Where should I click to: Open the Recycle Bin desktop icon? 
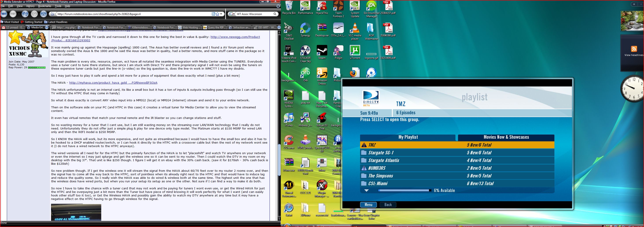[289, 8]
